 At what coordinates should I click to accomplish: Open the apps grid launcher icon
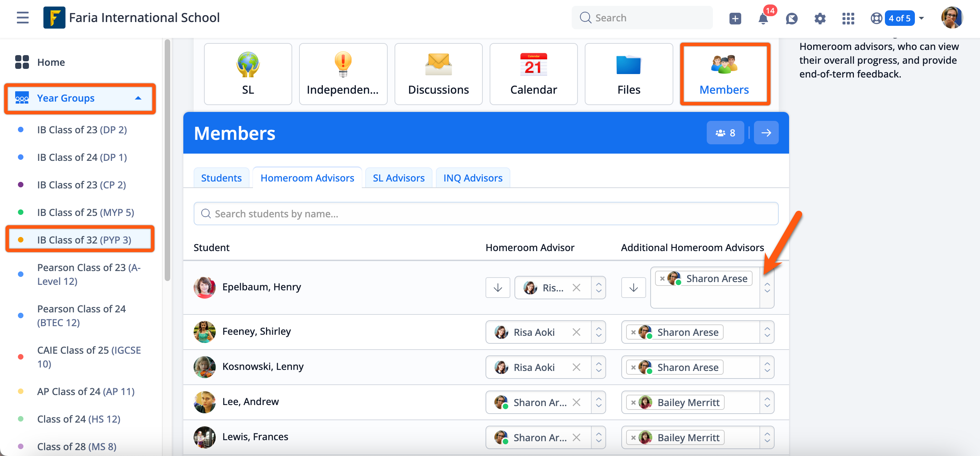pos(848,18)
